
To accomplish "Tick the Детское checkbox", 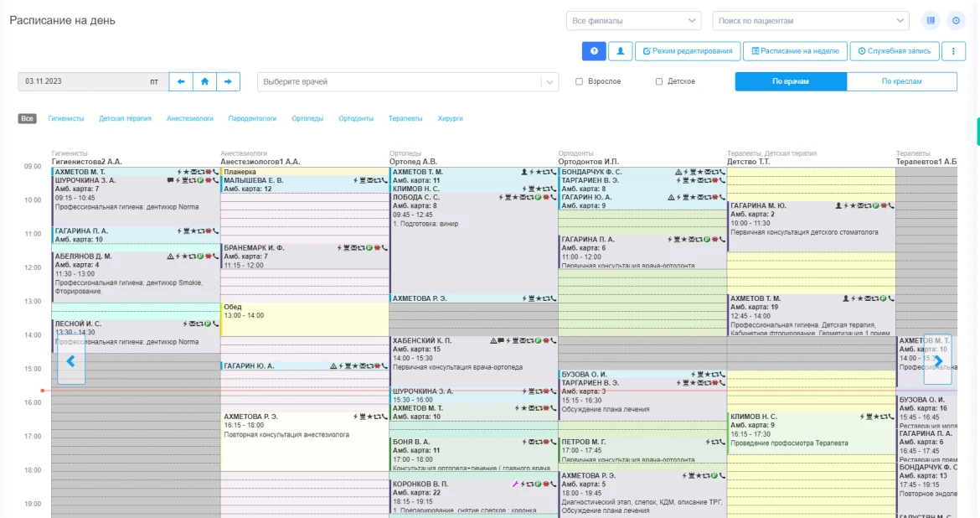I will pos(659,81).
